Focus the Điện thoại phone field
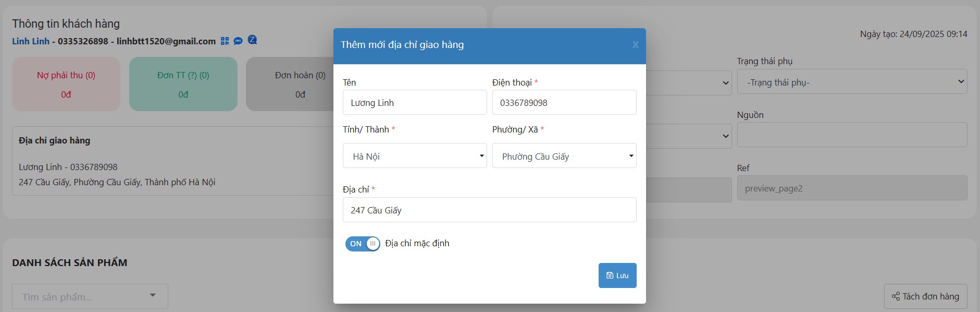 tap(564, 103)
